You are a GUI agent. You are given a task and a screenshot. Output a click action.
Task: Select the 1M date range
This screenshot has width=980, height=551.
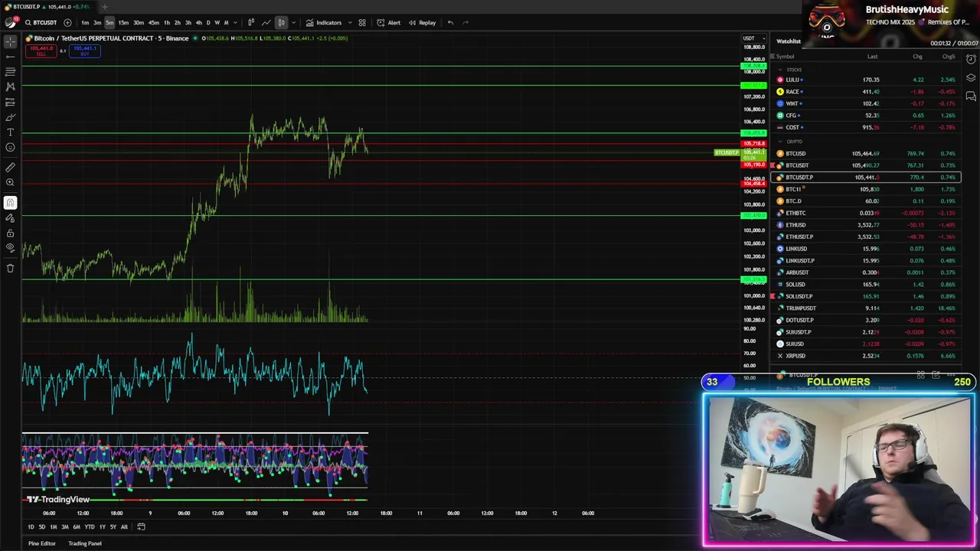click(x=53, y=527)
